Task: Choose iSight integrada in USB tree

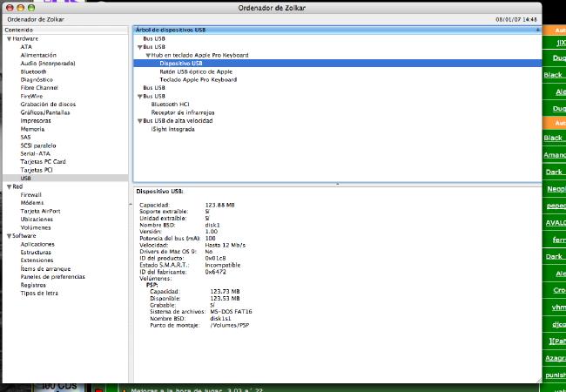Action: (x=172, y=129)
